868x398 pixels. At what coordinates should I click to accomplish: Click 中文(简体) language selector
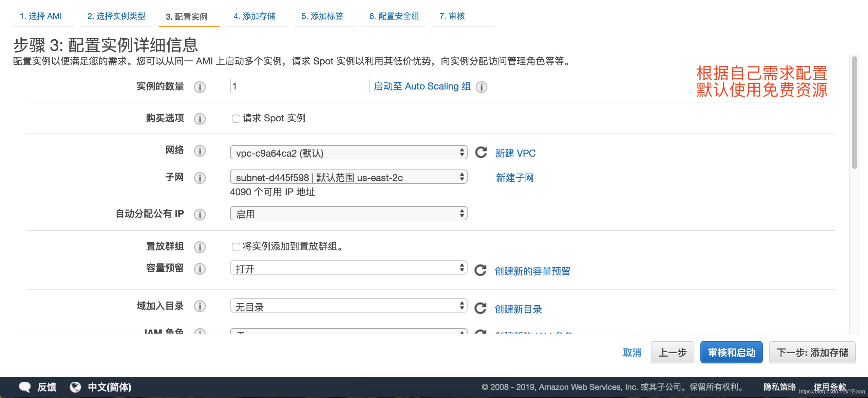click(x=109, y=387)
